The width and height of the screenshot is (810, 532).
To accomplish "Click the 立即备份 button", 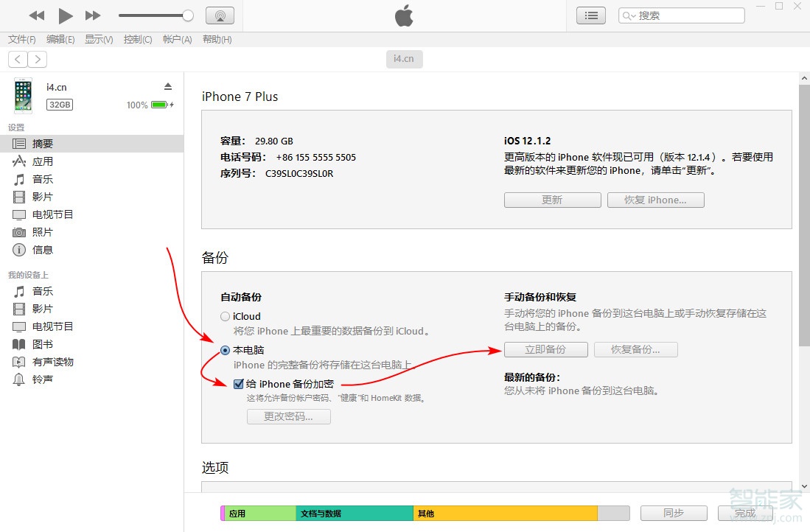I will (x=545, y=349).
